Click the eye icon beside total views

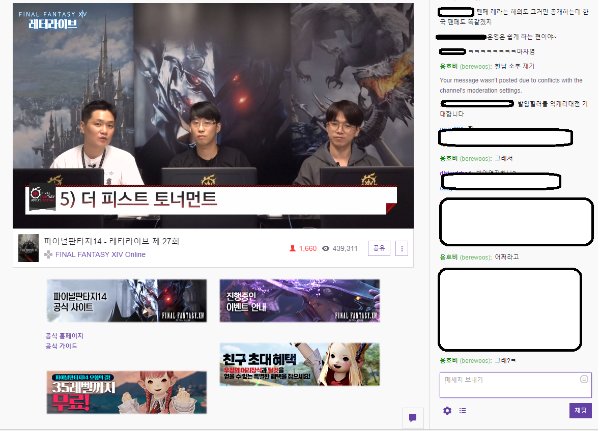click(x=326, y=248)
